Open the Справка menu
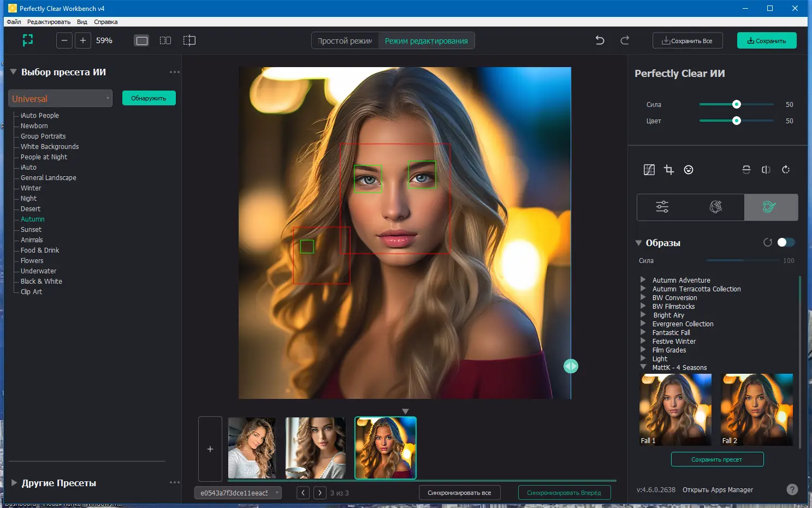Viewport: 812px width, 508px height. [105, 22]
